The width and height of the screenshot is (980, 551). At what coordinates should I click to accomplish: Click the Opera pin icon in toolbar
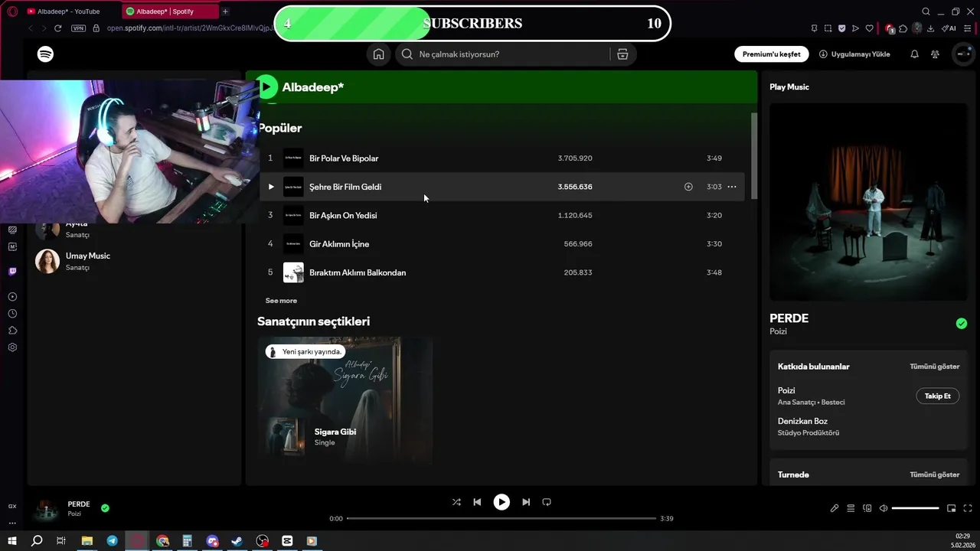[x=814, y=28]
